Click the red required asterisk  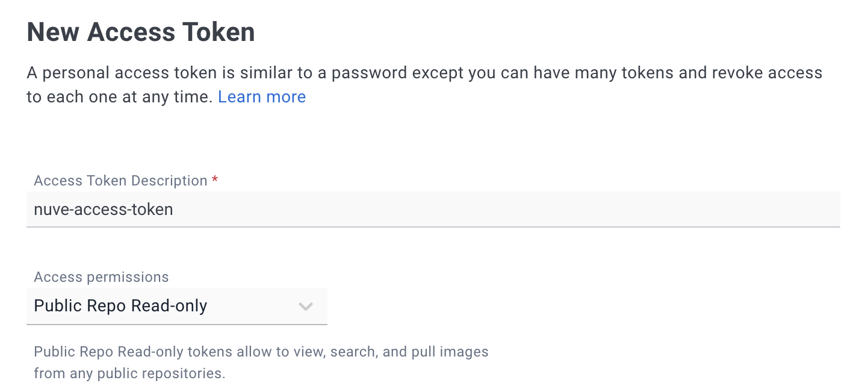(x=215, y=181)
